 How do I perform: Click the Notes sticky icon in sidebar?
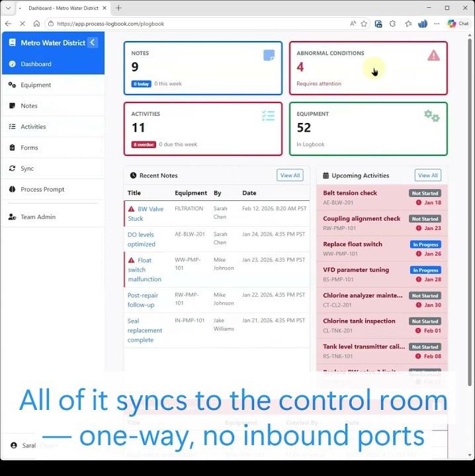click(x=12, y=106)
